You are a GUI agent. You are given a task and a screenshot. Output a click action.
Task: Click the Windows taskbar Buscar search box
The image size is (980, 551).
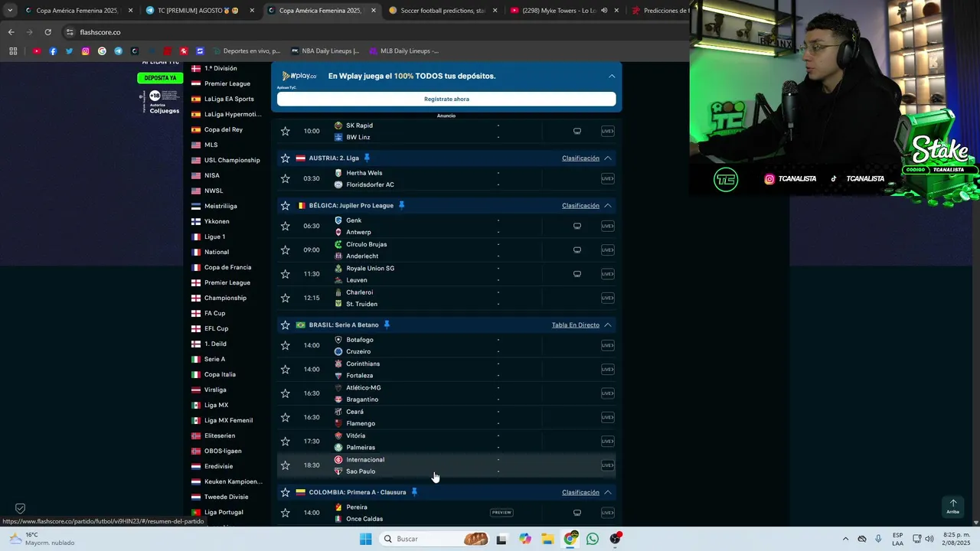pyautogui.click(x=434, y=539)
